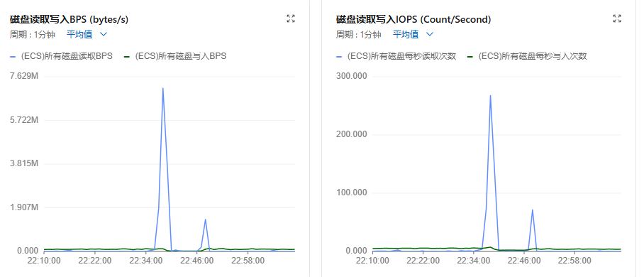Image resolution: width=644 pixels, height=277 pixels.
Task: Toggle the (ECS)所有磁盘读取BPS legend series
Action: (61, 56)
